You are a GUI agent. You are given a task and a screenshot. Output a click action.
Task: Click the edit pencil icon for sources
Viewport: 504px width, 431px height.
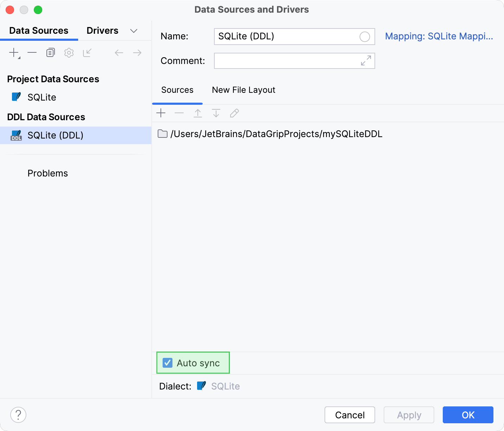click(234, 113)
